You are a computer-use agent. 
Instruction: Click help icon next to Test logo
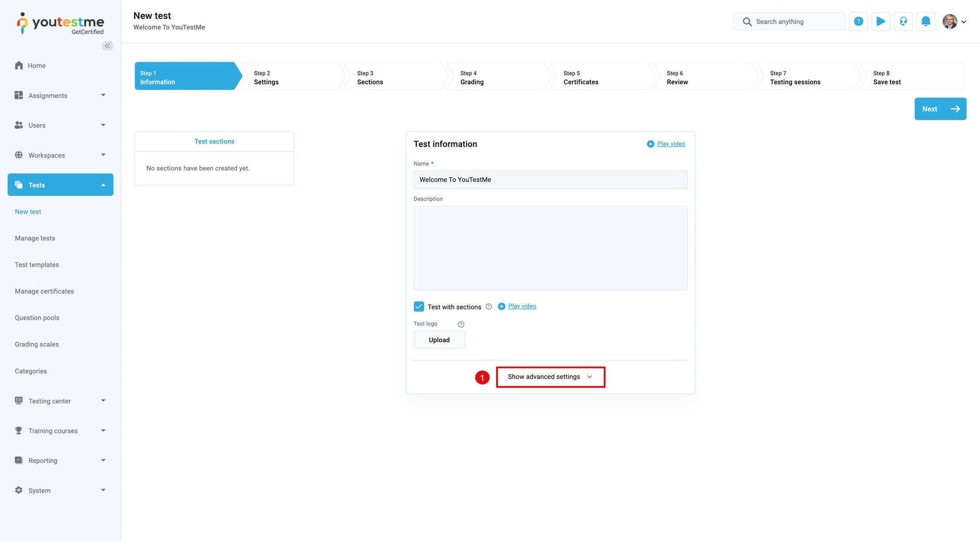(x=461, y=324)
